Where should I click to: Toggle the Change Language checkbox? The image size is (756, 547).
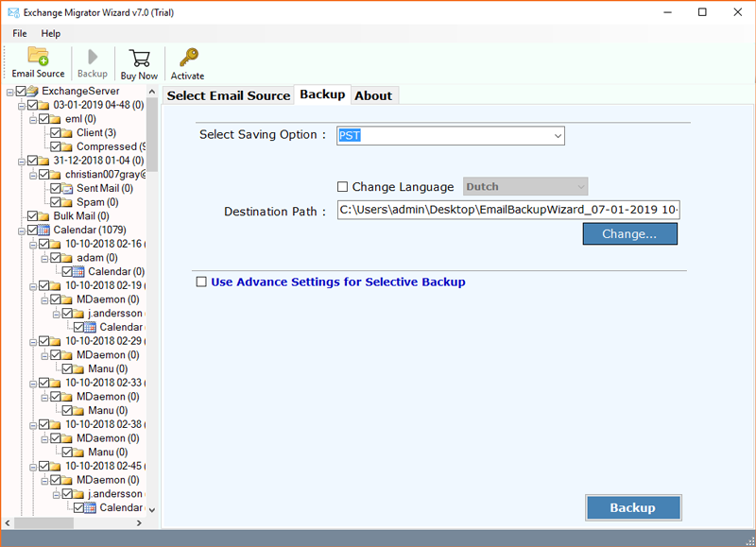[x=342, y=186]
